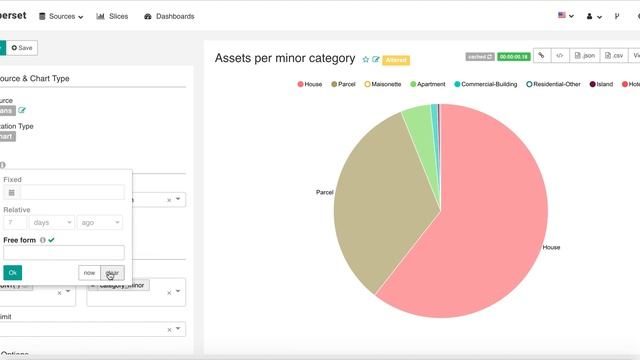The height and width of the screenshot is (360, 640).
Task: Click the fork icon in navbar
Action: [617, 16]
